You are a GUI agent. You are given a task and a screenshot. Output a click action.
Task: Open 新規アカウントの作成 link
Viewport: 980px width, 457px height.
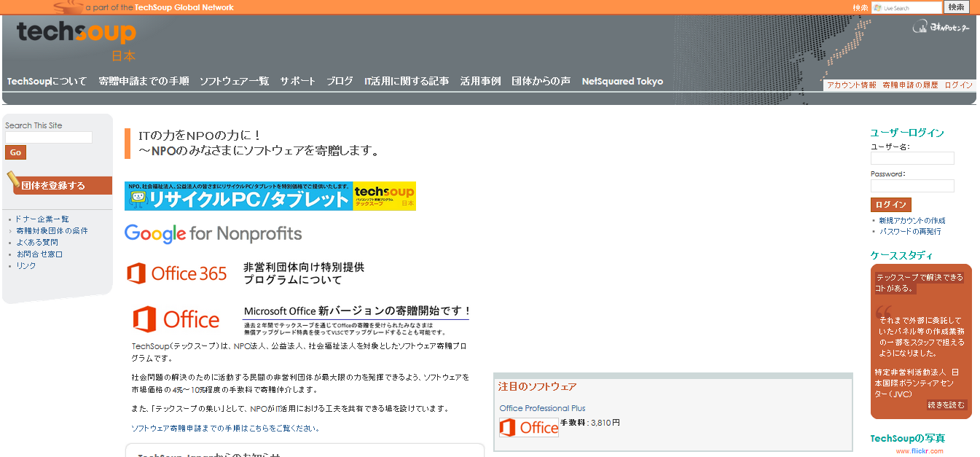click(x=912, y=220)
